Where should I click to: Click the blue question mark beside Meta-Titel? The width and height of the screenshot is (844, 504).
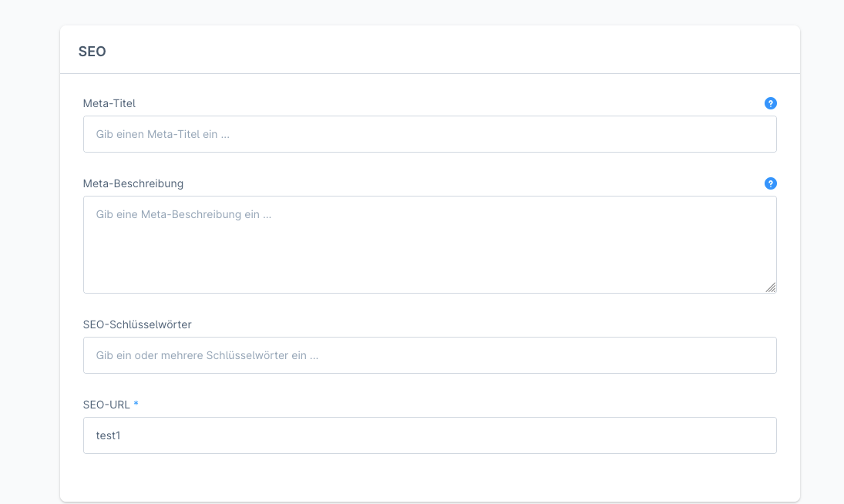pos(770,102)
